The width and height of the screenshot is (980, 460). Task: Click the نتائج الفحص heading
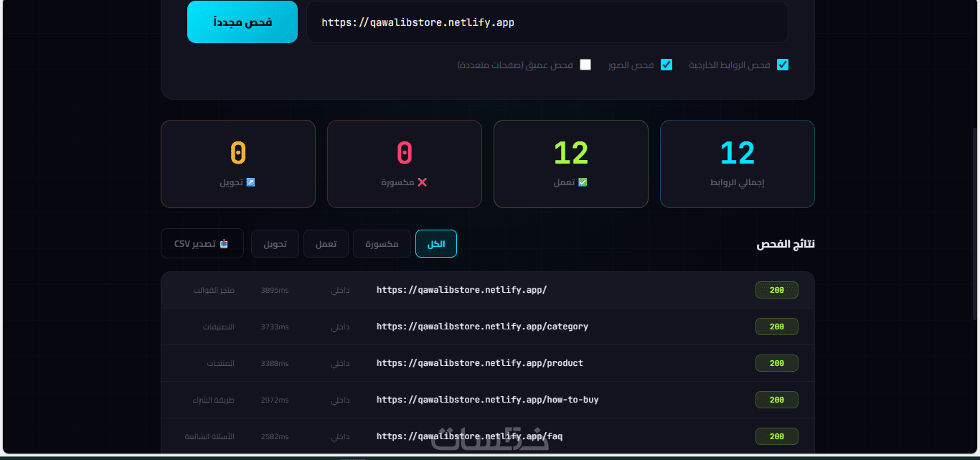[x=786, y=245]
